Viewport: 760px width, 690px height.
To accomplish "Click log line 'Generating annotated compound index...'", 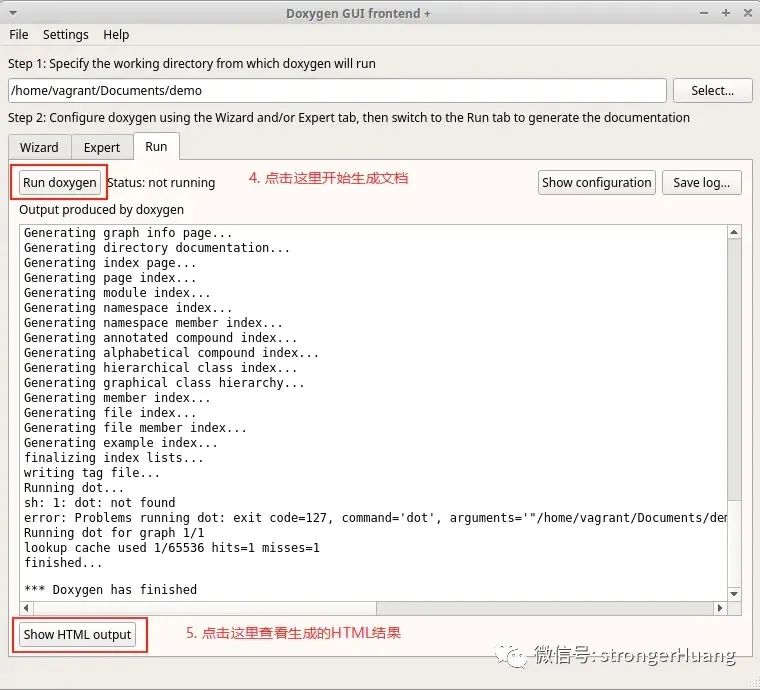I will pyautogui.click(x=160, y=338).
